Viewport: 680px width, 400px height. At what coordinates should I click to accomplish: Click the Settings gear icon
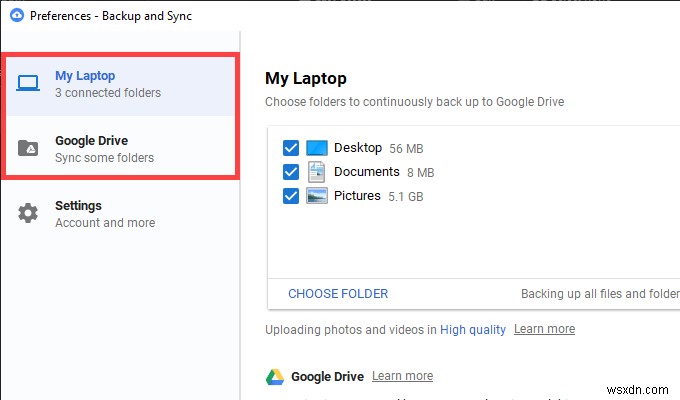pos(28,213)
